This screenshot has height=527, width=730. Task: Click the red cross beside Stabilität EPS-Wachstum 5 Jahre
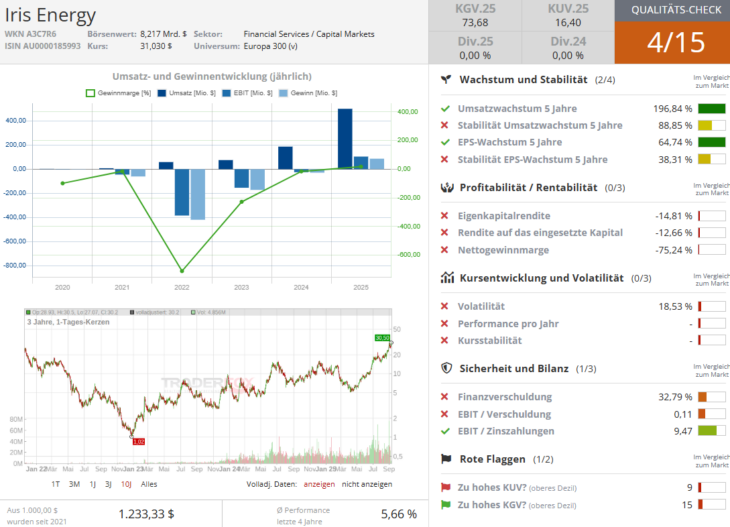445,159
